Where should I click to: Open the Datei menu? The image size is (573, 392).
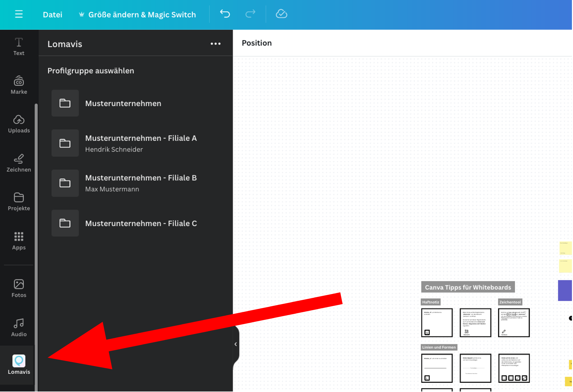click(52, 15)
